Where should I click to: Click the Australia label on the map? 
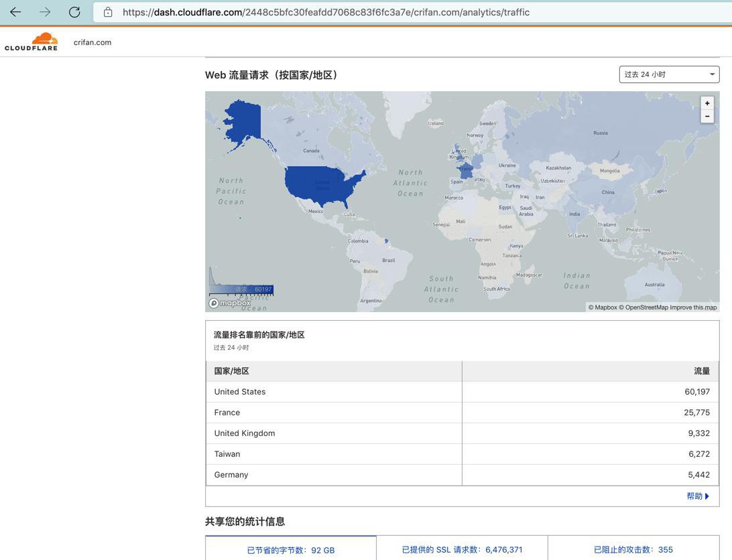pos(654,285)
